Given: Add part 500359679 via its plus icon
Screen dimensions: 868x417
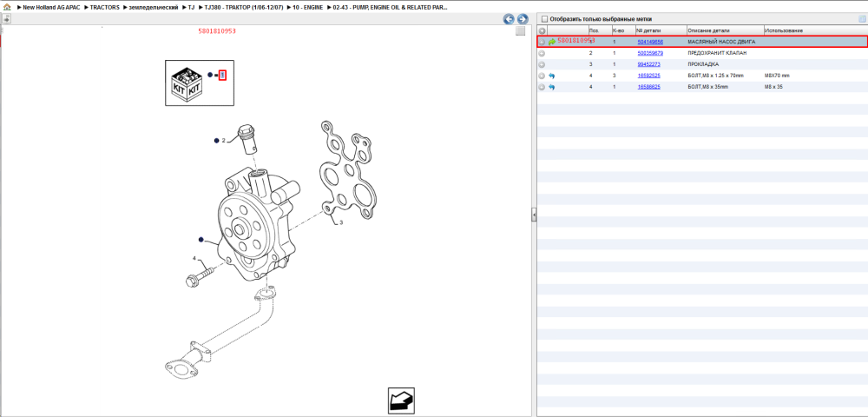Looking at the screenshot, I should point(542,53).
